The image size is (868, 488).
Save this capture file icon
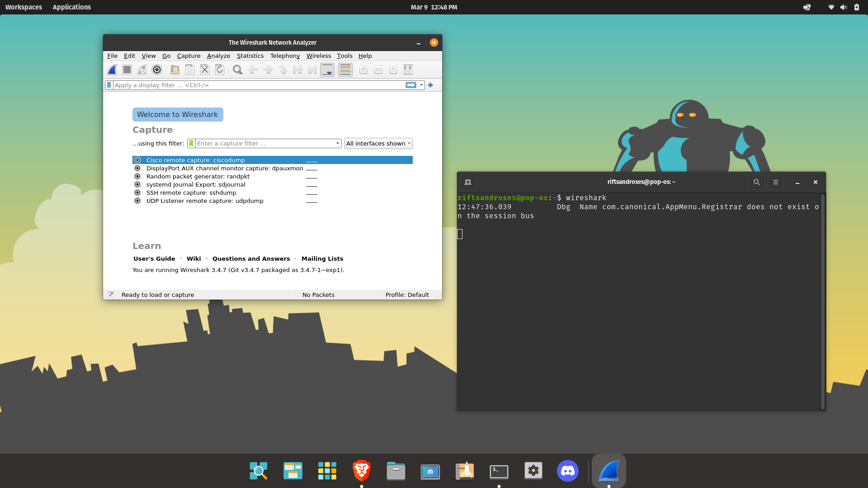(190, 70)
